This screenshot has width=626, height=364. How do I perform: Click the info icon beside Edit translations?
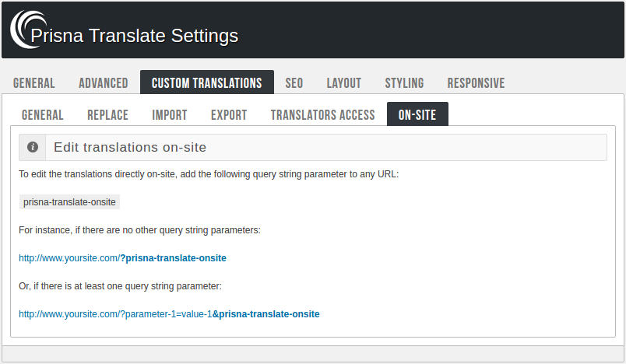33,147
